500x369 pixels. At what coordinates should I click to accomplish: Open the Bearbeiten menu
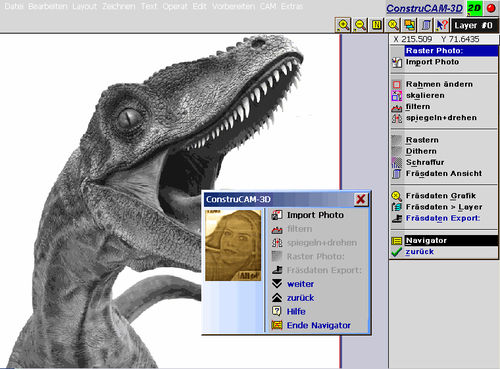tap(48, 6)
